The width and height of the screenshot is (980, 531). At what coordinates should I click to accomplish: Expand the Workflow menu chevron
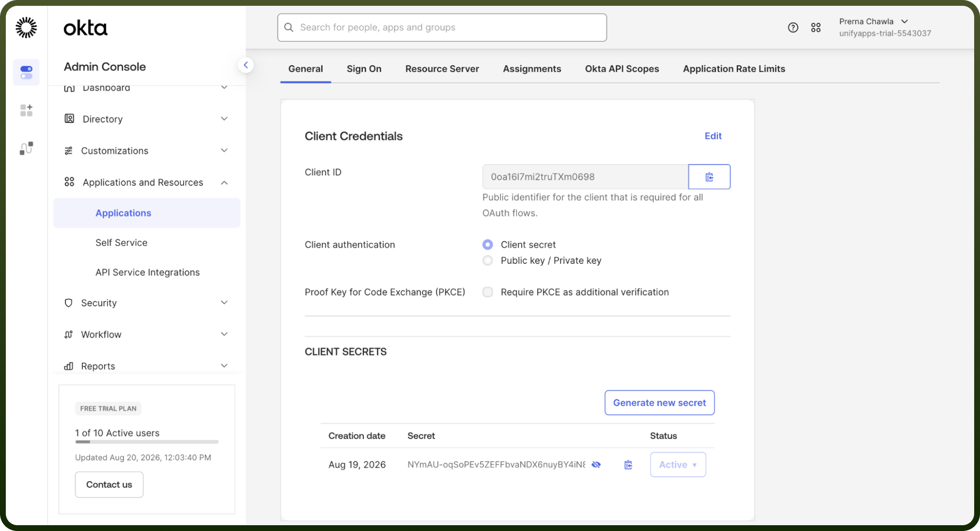click(x=224, y=334)
